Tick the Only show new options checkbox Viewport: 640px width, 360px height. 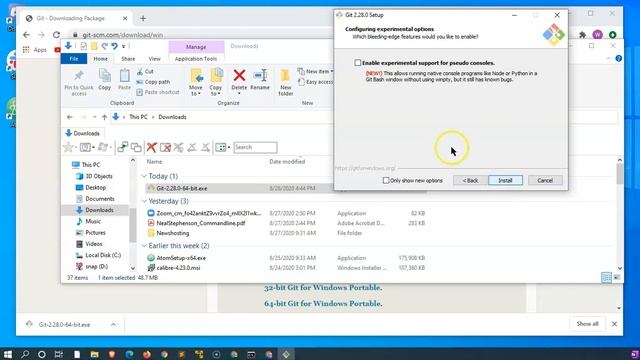tap(386, 180)
